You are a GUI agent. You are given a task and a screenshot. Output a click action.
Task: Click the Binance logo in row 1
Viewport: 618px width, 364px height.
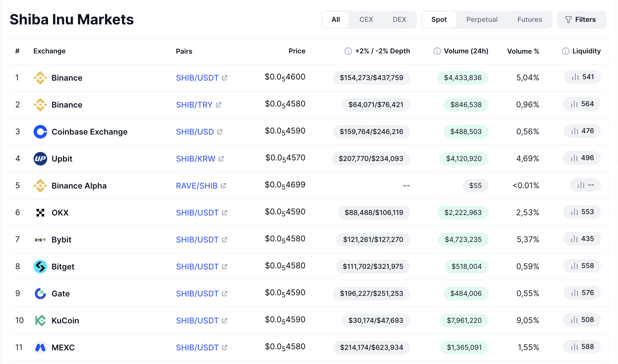tap(40, 78)
